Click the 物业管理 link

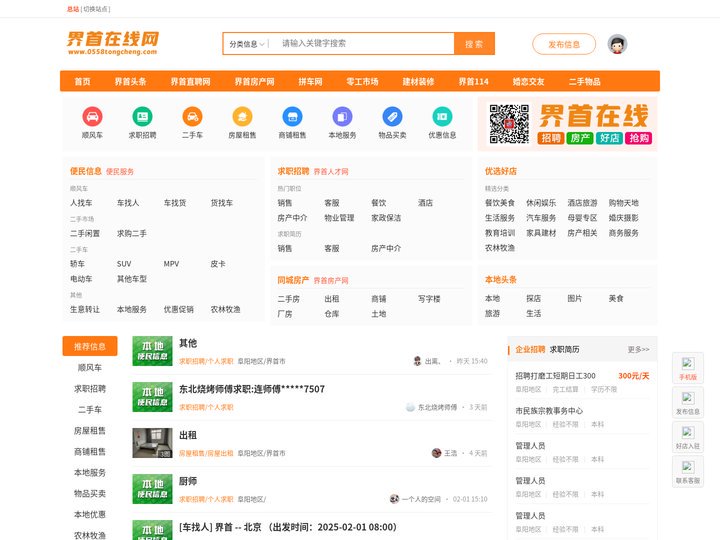[339, 218]
